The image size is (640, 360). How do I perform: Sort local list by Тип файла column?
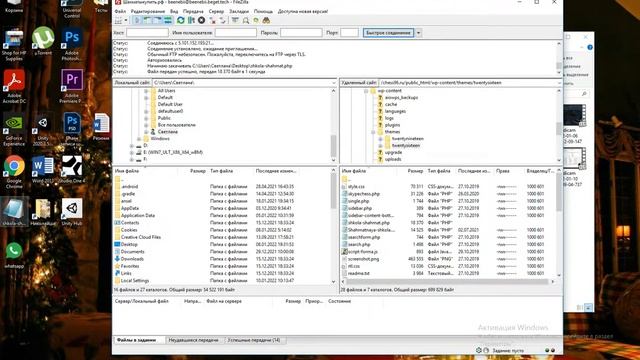(x=222, y=171)
